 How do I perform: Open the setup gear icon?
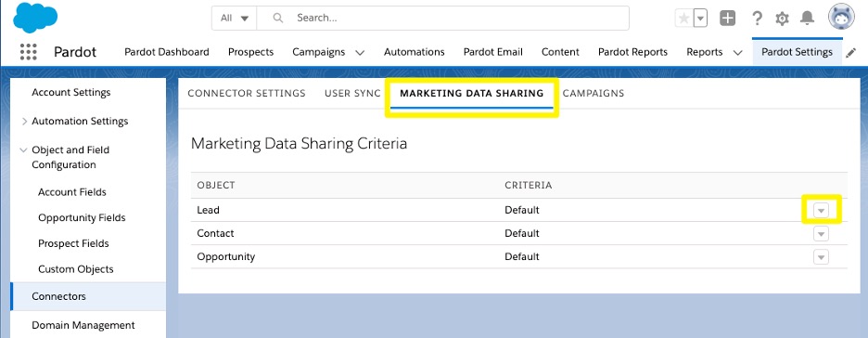coord(782,19)
